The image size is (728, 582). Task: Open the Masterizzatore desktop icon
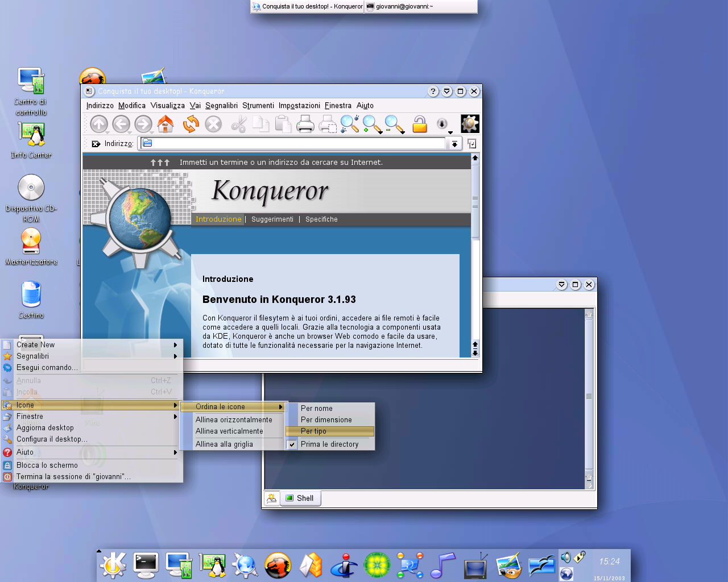pyautogui.click(x=31, y=247)
